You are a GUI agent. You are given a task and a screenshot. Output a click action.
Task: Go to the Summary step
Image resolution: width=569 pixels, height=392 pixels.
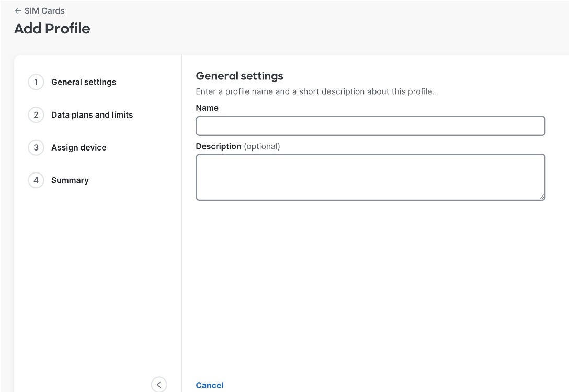(x=70, y=180)
